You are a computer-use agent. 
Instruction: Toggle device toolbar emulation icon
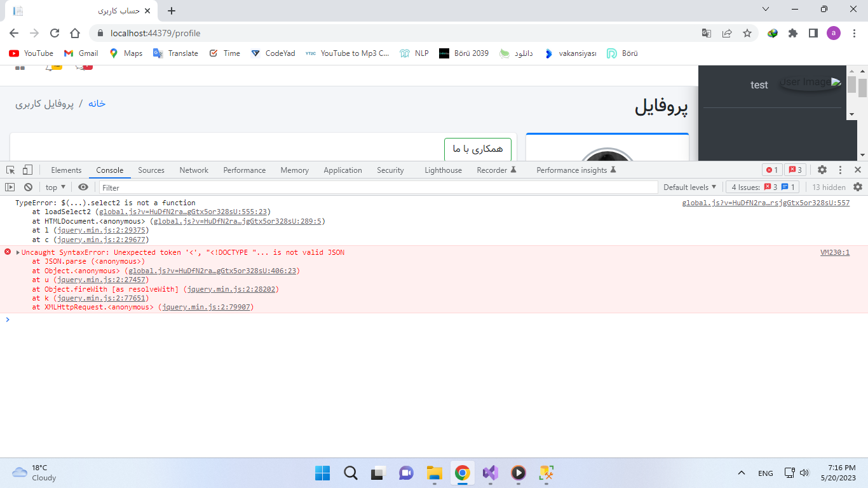pyautogui.click(x=27, y=170)
